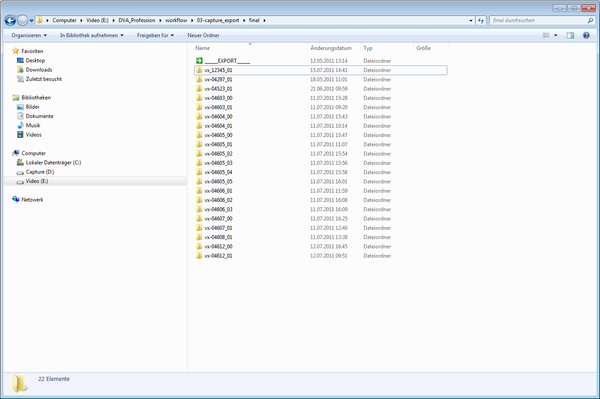Select the vx-04605_01 folder icon
600x399 pixels.
point(199,144)
